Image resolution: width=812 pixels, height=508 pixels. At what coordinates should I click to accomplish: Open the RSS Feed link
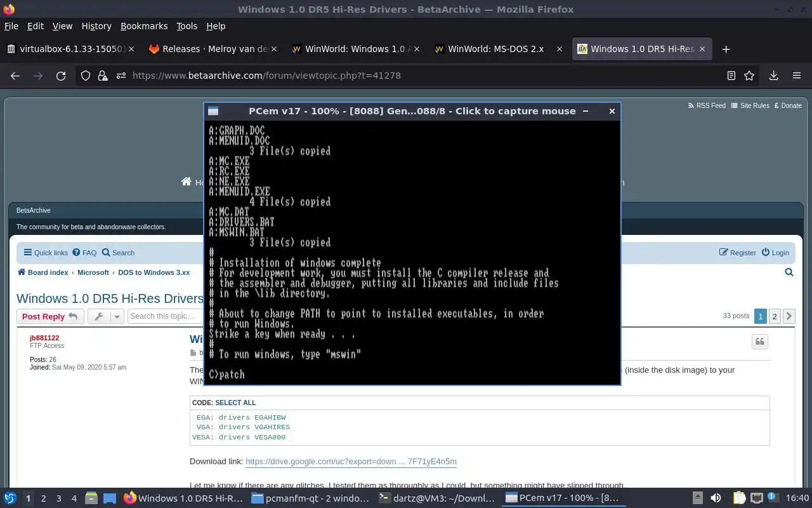707,105
